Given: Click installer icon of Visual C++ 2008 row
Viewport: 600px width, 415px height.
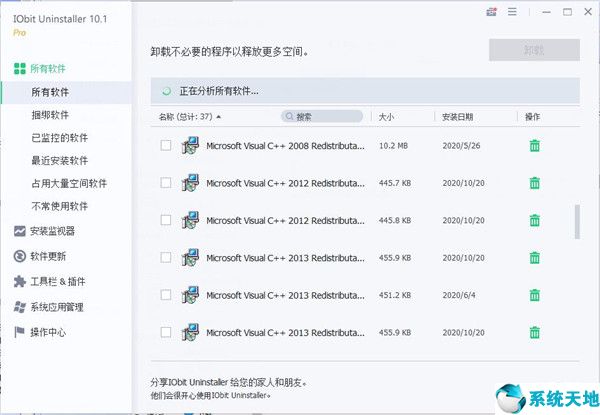Looking at the screenshot, I should coord(190,146).
